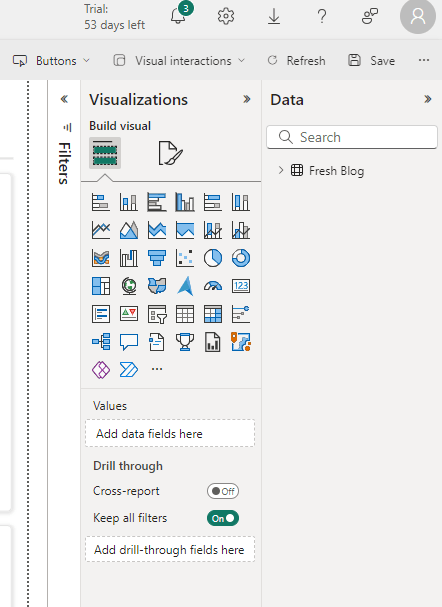Select the pie chart visual

[213, 258]
